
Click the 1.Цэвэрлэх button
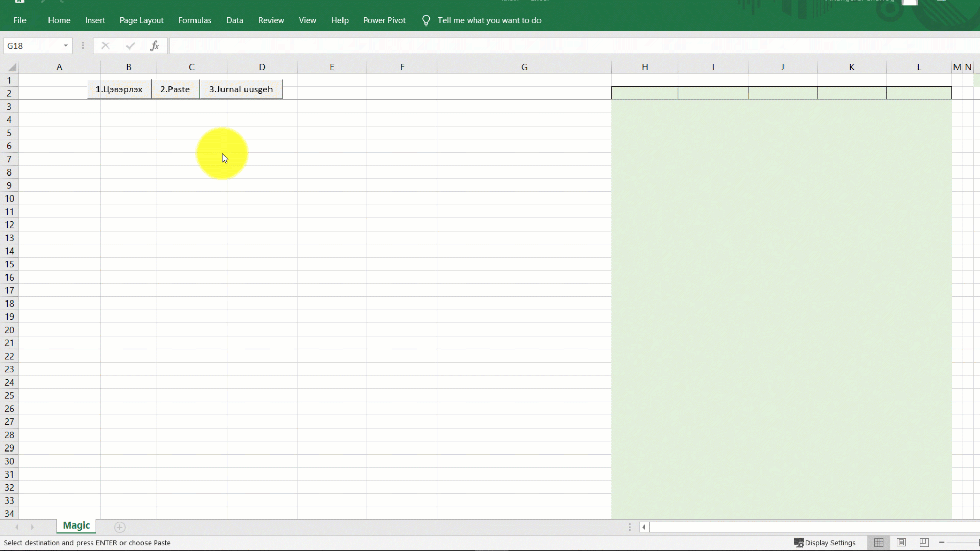[x=119, y=89]
